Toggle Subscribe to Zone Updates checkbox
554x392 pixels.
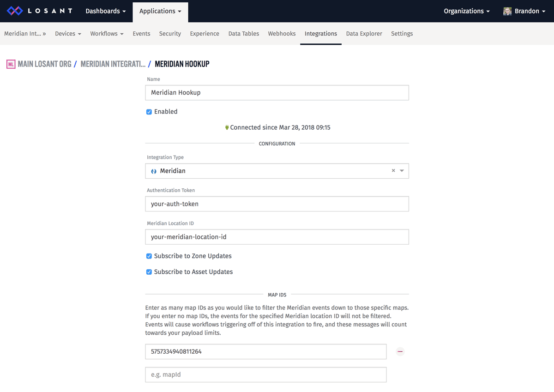point(149,256)
